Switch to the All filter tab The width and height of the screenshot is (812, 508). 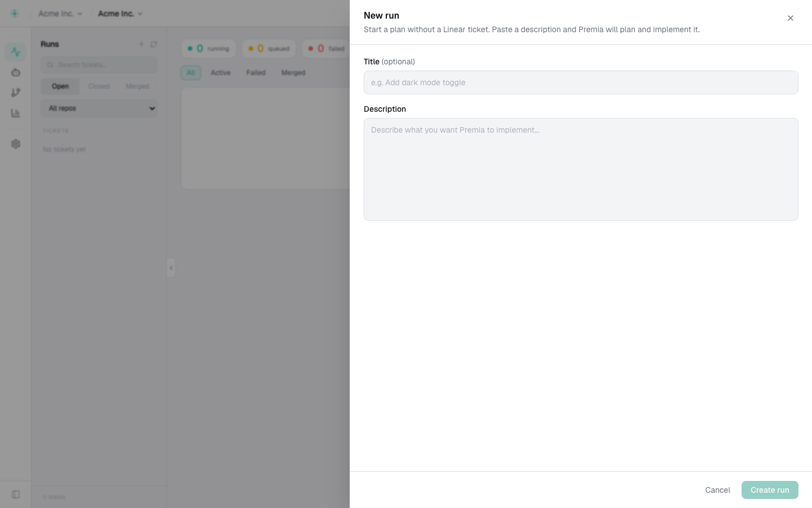pos(191,73)
